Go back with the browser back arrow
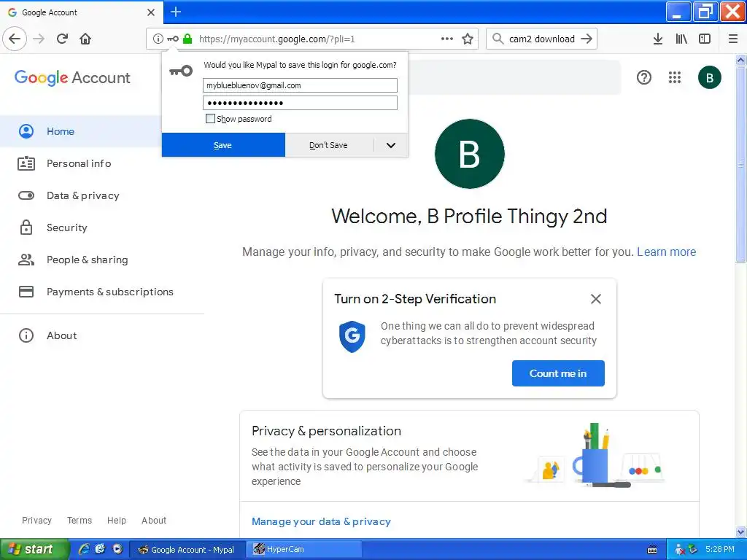 pos(15,39)
